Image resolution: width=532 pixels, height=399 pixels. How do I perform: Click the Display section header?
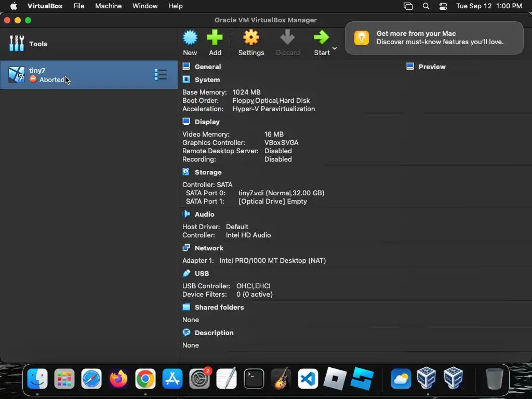tap(207, 122)
